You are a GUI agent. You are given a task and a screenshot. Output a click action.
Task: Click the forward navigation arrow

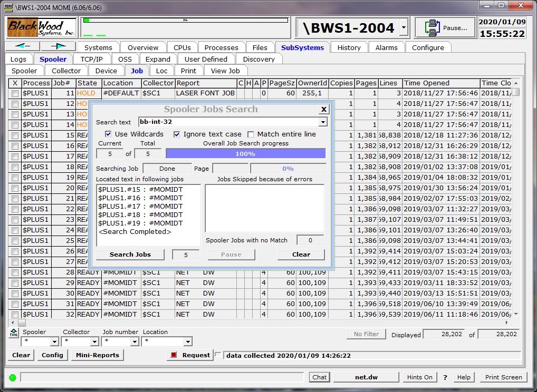tap(58, 46)
